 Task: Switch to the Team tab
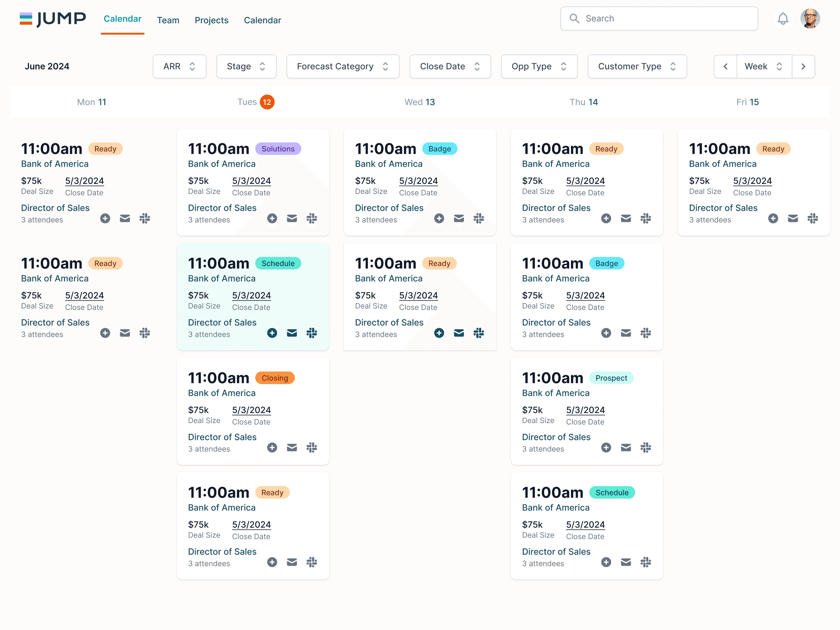(x=168, y=20)
